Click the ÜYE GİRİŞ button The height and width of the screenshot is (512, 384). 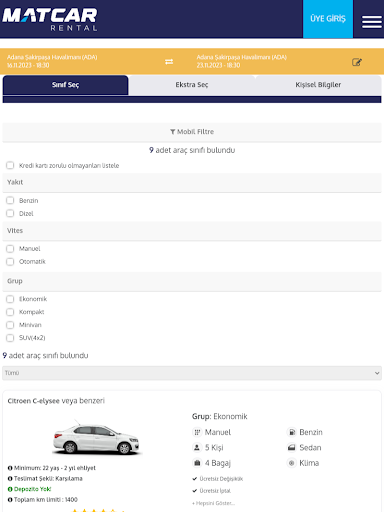[328, 19]
